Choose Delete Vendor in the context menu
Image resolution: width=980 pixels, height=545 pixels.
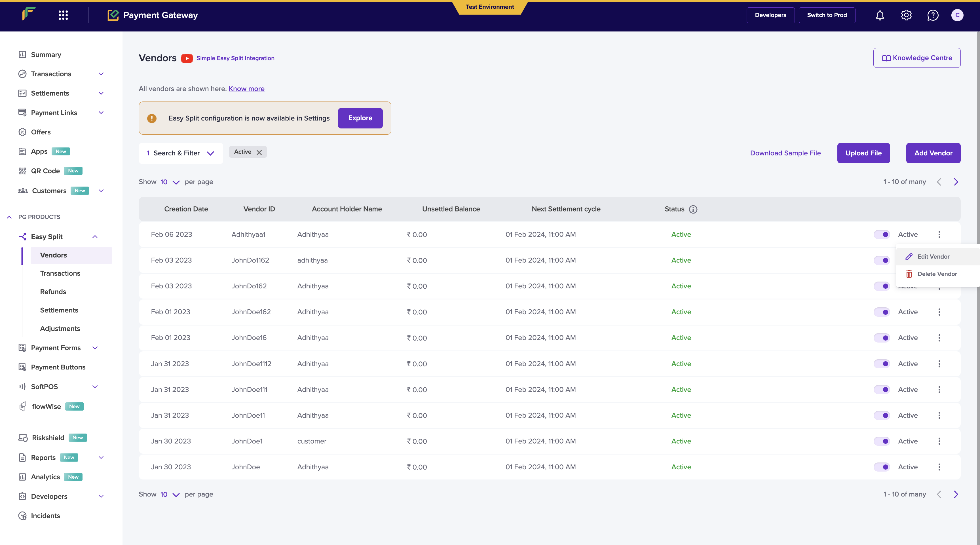[937, 274]
